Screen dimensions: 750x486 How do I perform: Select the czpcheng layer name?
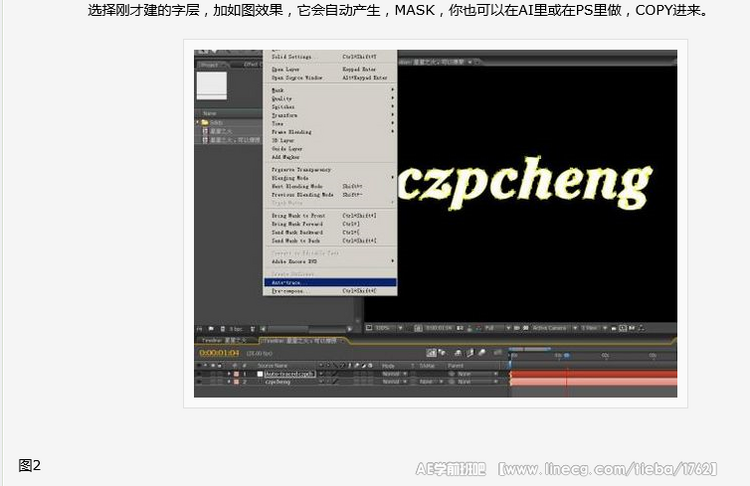pos(278,382)
